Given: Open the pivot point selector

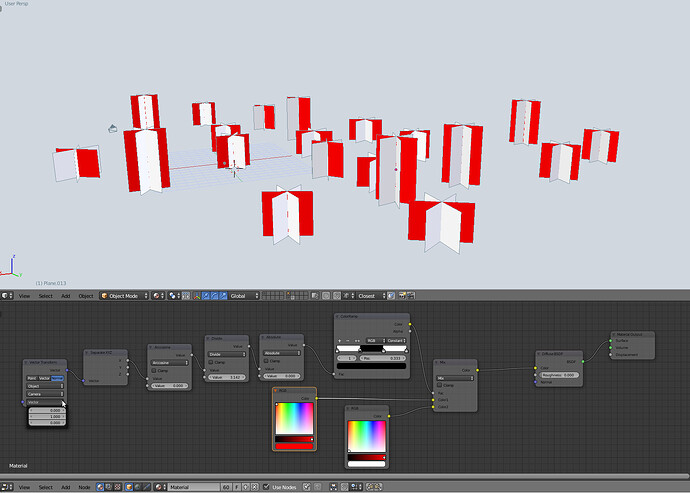Looking at the screenshot, I should 174,296.
